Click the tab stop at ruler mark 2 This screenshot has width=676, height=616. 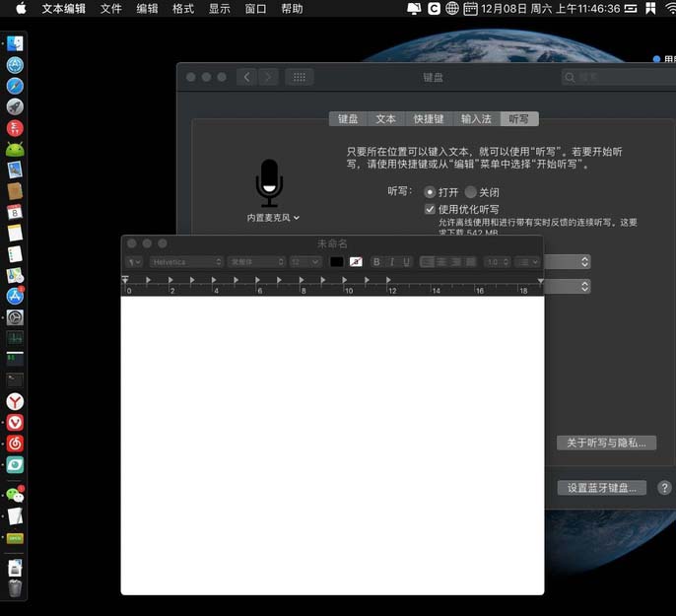(170, 280)
